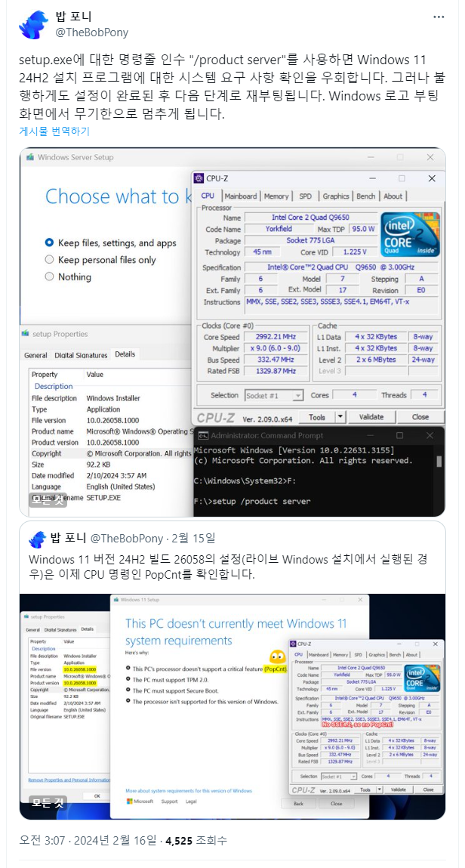465x868 pixels.
Task: Click Remove Properties and Personal Information link
Action: 69,780
